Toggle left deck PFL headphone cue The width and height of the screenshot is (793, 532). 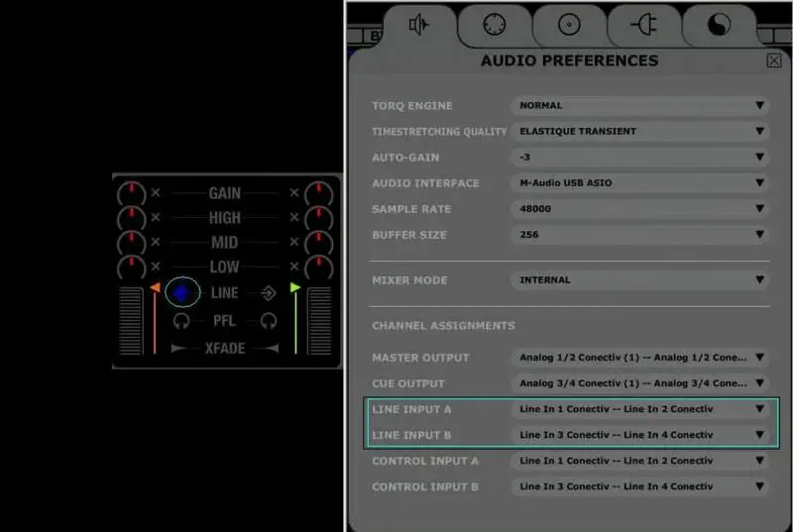(x=181, y=320)
